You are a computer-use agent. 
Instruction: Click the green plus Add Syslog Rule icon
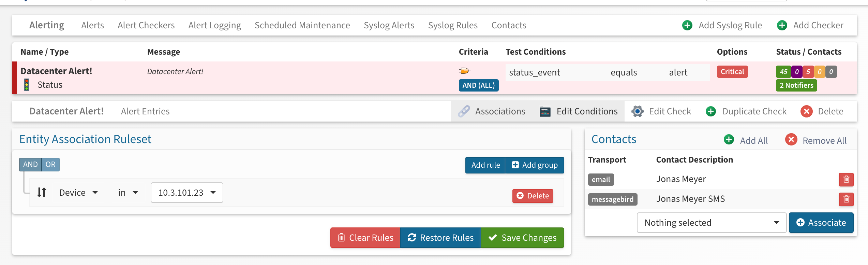687,25
